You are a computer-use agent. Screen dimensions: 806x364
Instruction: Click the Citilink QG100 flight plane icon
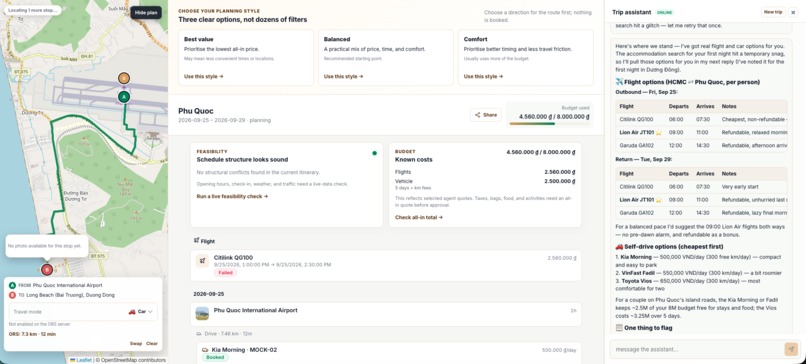(203, 261)
